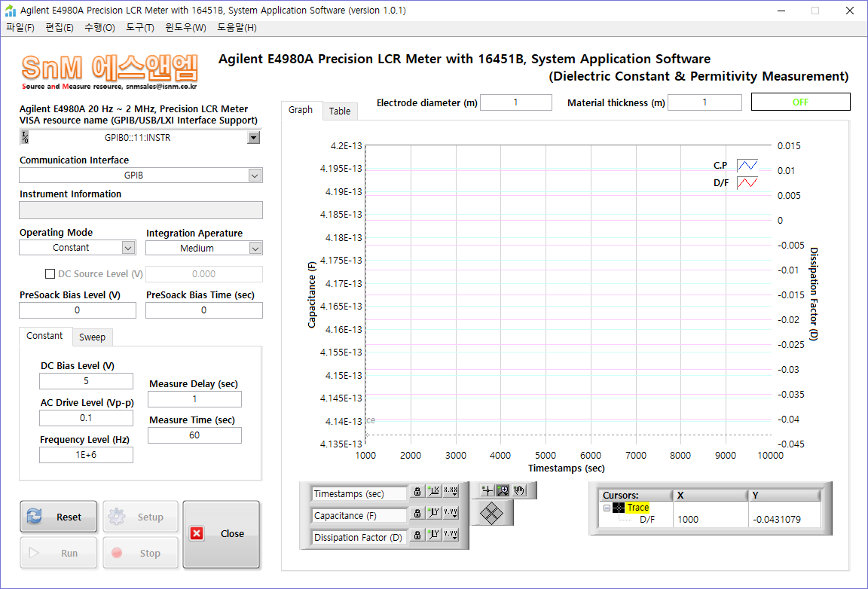Select the Sweep settings tab

[x=93, y=337]
